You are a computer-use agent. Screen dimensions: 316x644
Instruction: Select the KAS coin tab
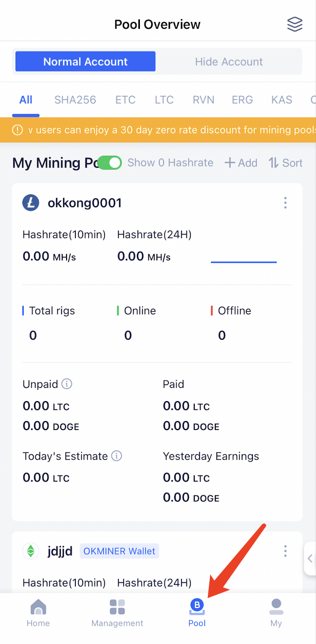[281, 100]
